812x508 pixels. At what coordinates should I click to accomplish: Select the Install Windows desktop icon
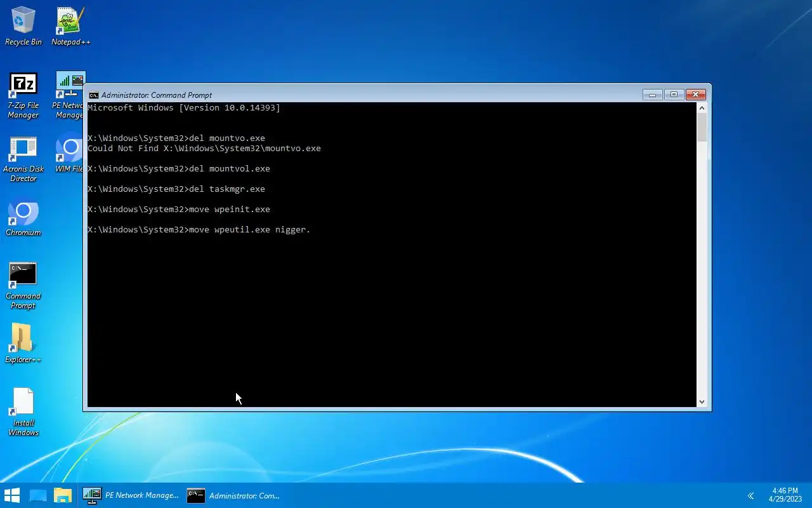pos(23,413)
